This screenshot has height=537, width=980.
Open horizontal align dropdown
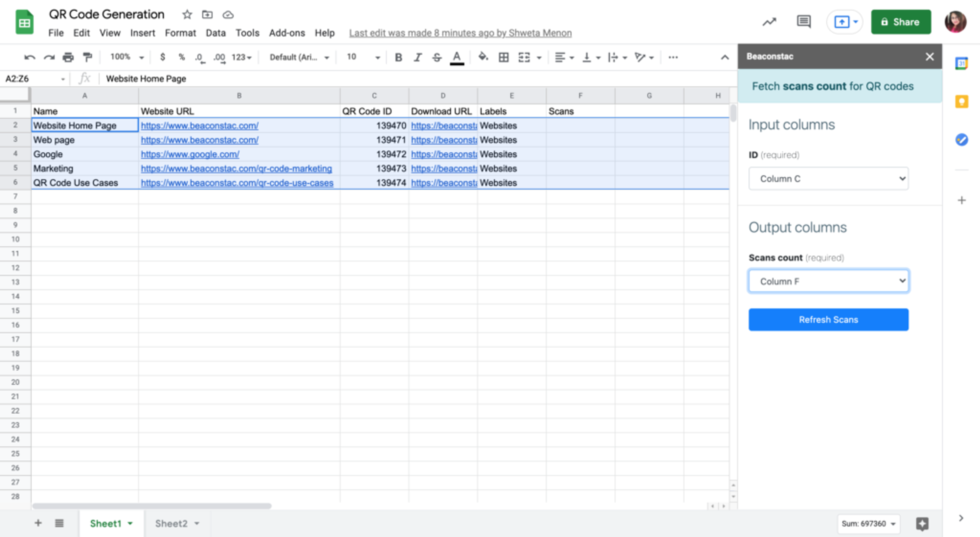(x=564, y=57)
